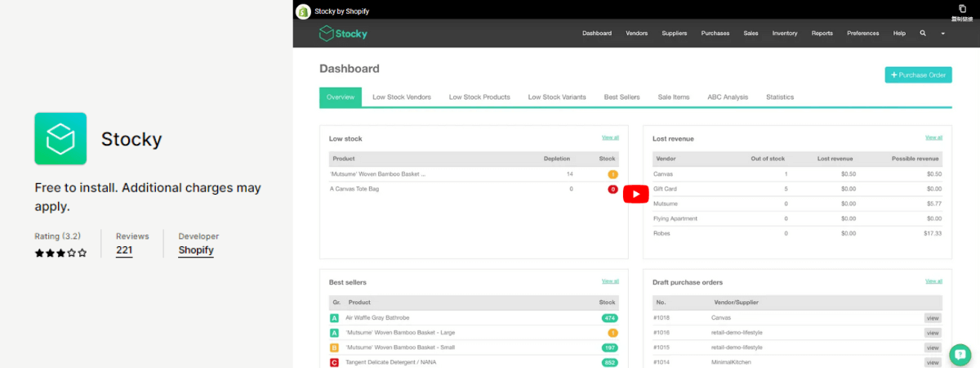Screen dimensions: 980x368
Task: Click the Stocky app icon on the left
Action: tap(60, 138)
